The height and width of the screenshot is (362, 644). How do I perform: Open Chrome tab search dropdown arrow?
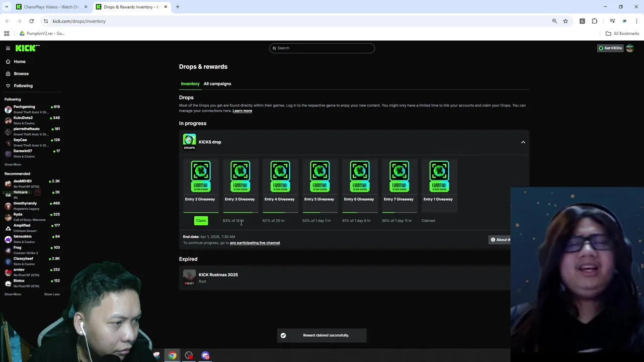pyautogui.click(x=7, y=7)
